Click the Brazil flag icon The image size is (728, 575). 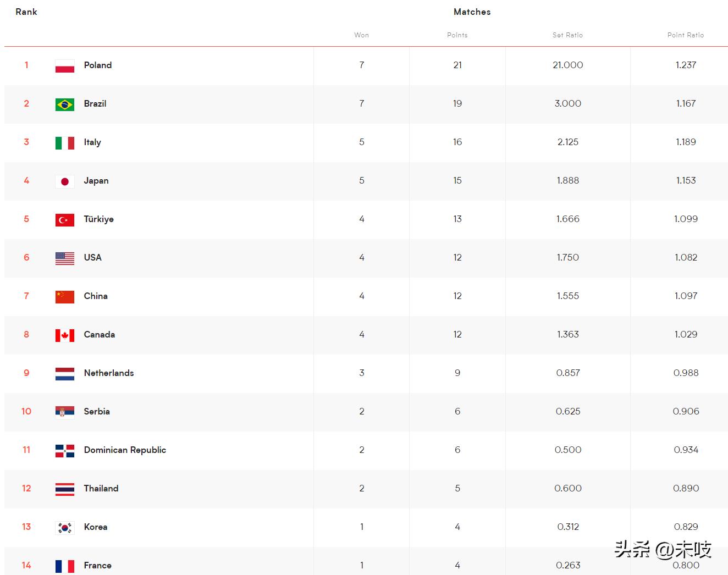point(65,104)
